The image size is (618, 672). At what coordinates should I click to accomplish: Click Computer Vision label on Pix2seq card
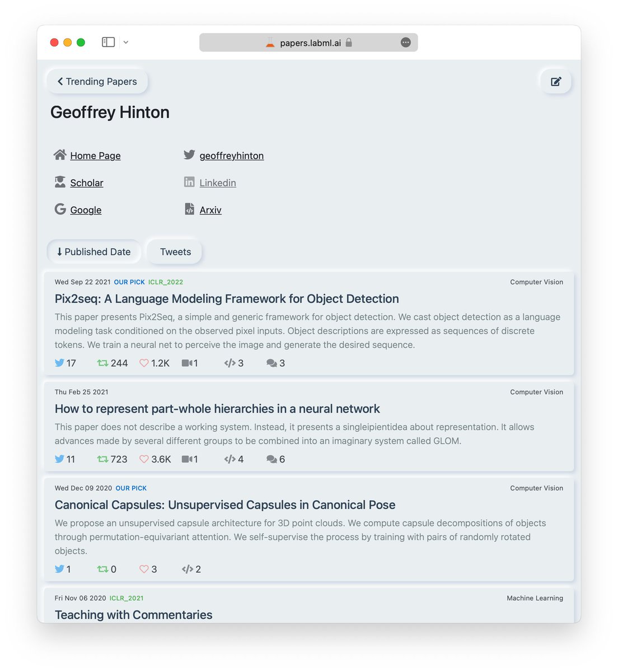tap(536, 282)
